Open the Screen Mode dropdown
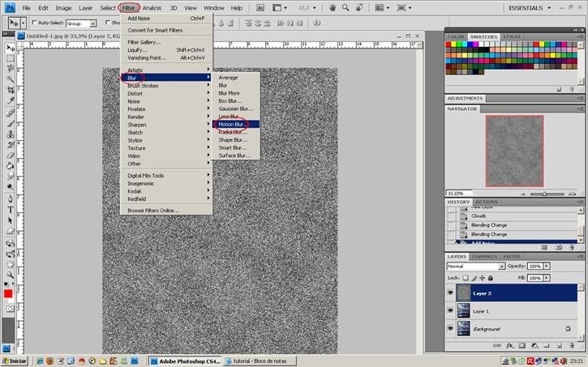This screenshot has width=588, height=367. (x=404, y=8)
